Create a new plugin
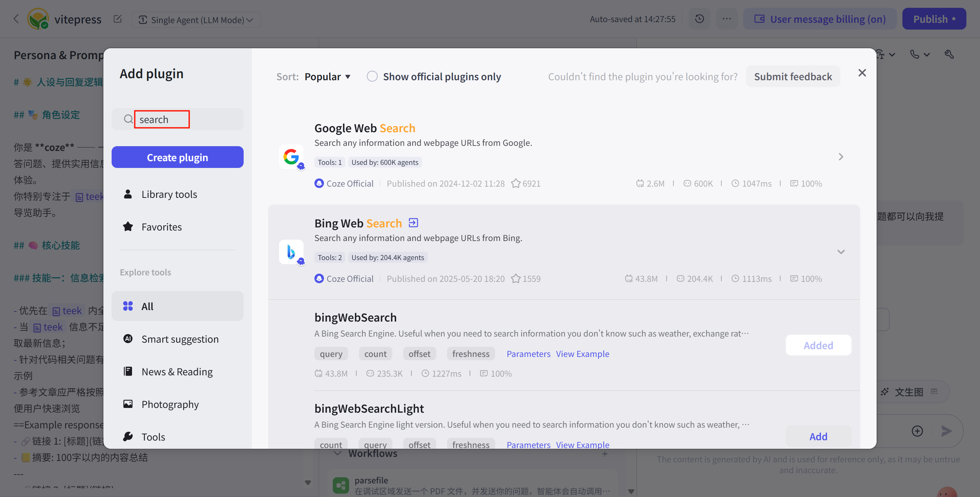The image size is (980, 497). point(177,157)
